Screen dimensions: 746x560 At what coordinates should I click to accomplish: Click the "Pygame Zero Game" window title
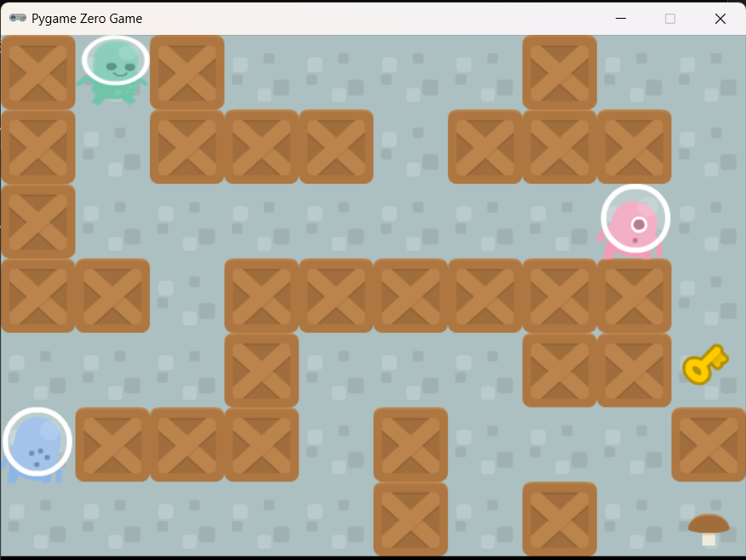pos(87,18)
